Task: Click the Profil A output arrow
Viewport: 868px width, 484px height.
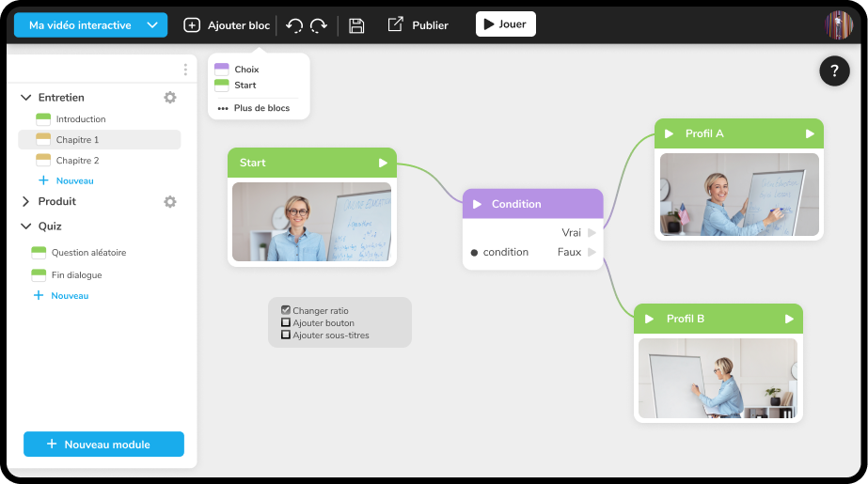Action: click(810, 133)
